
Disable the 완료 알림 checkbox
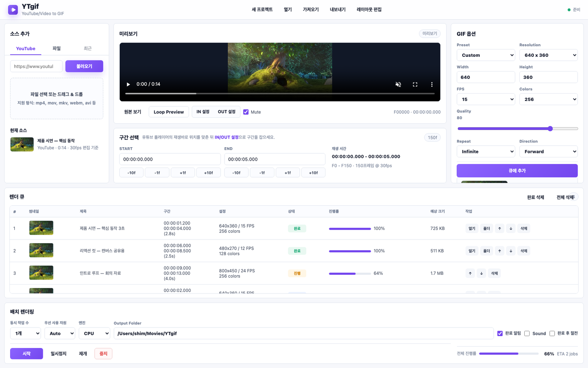click(500, 333)
